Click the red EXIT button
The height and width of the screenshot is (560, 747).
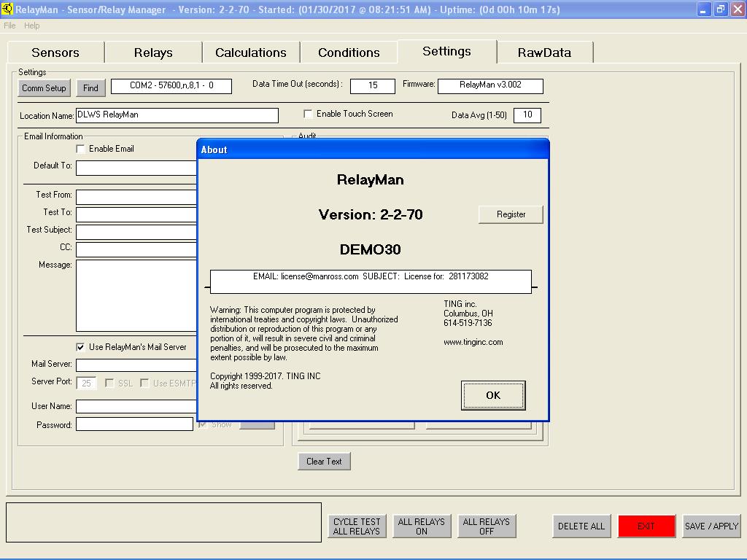pyautogui.click(x=646, y=526)
